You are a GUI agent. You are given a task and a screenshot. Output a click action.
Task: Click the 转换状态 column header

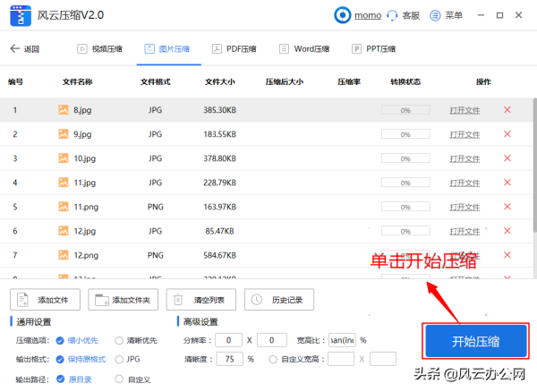405,81
